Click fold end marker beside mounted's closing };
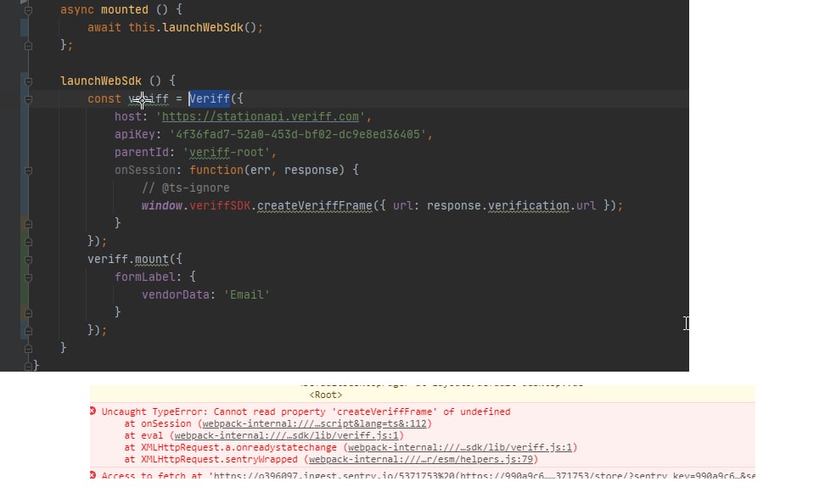 pos(28,47)
